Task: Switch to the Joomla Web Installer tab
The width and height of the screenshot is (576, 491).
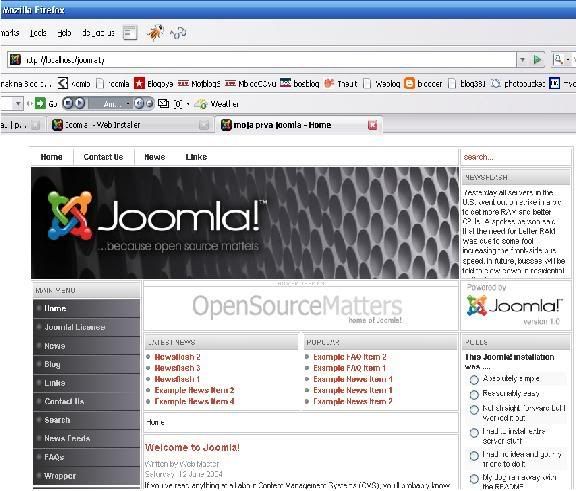Action: coord(129,125)
